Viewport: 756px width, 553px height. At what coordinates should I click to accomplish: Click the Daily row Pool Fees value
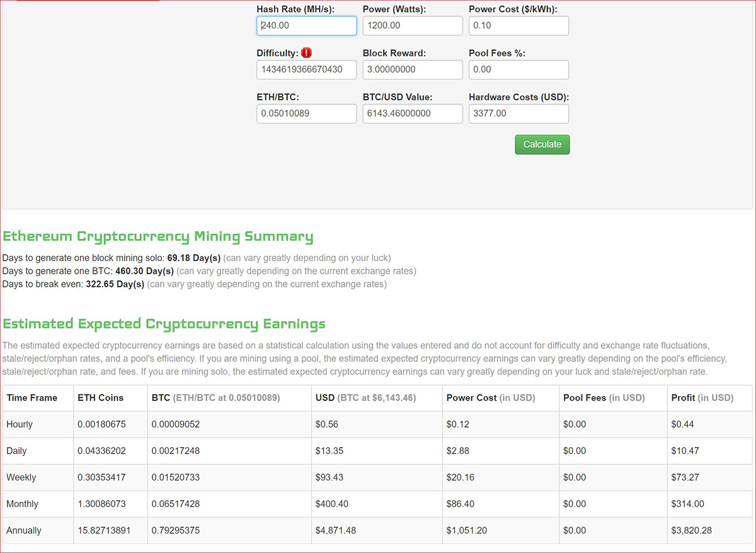575,451
